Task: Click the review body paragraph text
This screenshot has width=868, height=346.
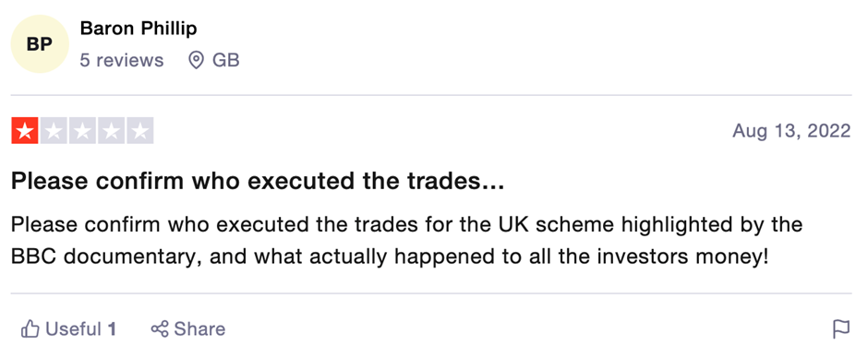Action: (x=407, y=241)
